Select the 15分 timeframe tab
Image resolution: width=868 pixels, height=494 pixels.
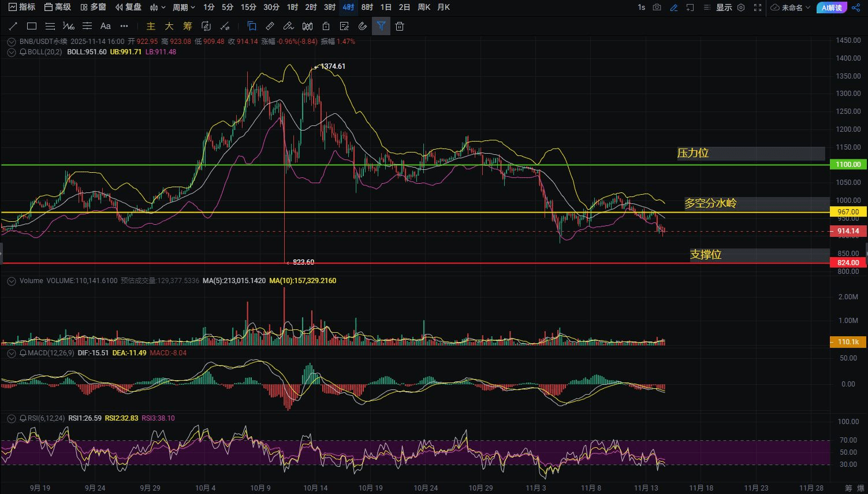(248, 8)
